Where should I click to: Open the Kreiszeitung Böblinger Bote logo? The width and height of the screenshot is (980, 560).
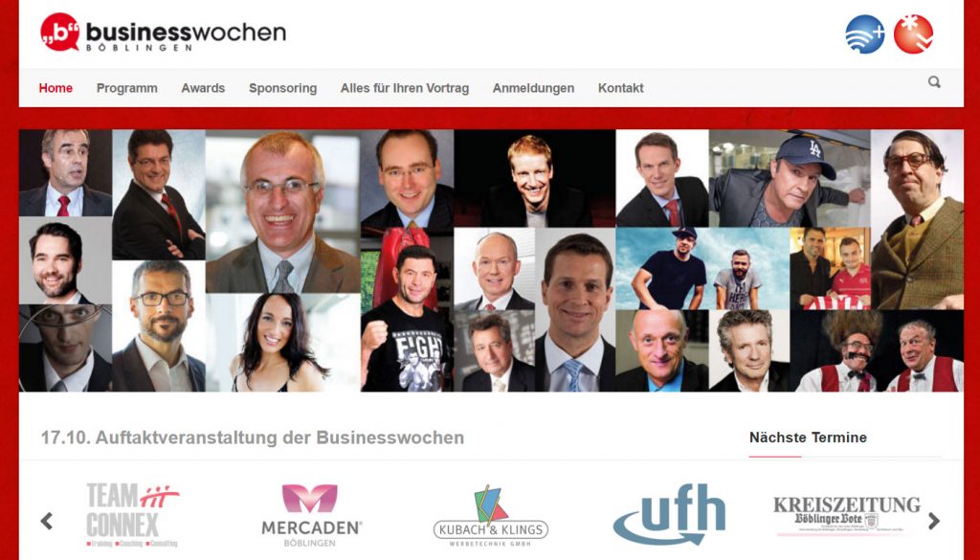(847, 516)
